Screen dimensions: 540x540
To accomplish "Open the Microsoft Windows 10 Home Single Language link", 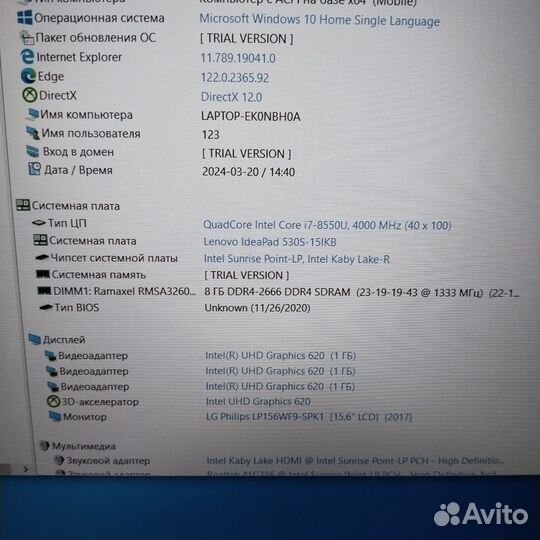I will pos(320,20).
